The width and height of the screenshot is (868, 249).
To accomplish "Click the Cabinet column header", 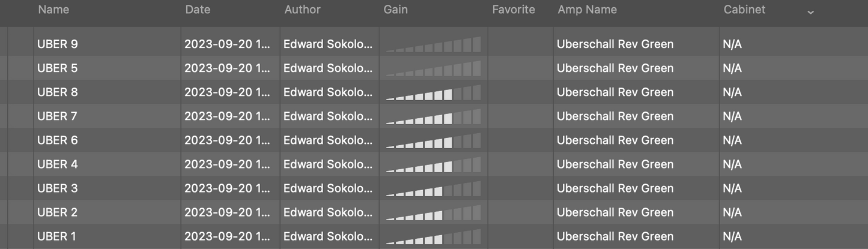I will coord(744,10).
